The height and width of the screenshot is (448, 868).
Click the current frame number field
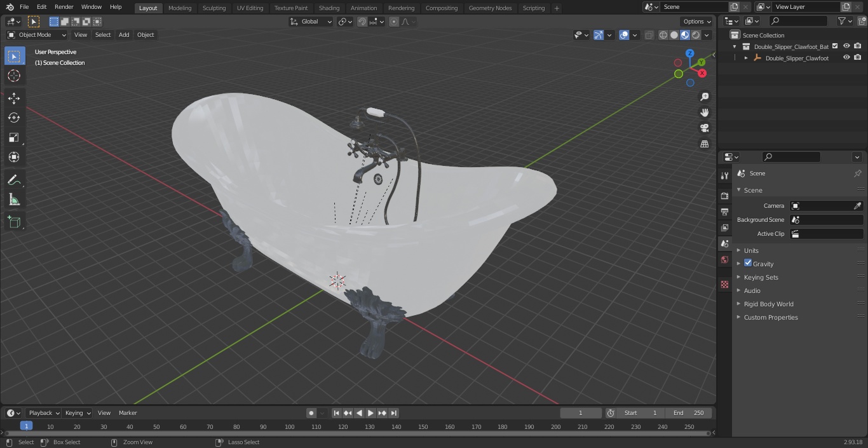[x=580, y=413]
